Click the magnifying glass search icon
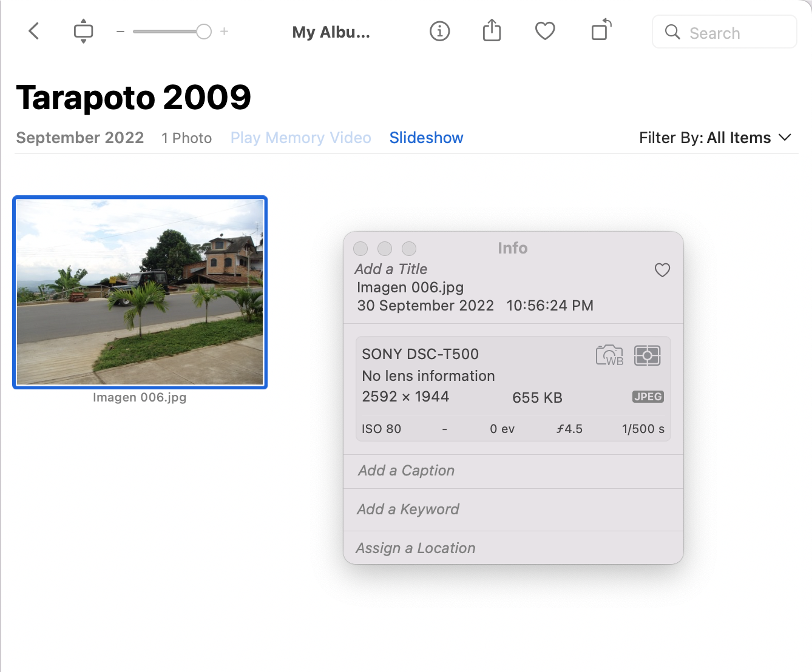The height and width of the screenshot is (672, 812). point(672,32)
